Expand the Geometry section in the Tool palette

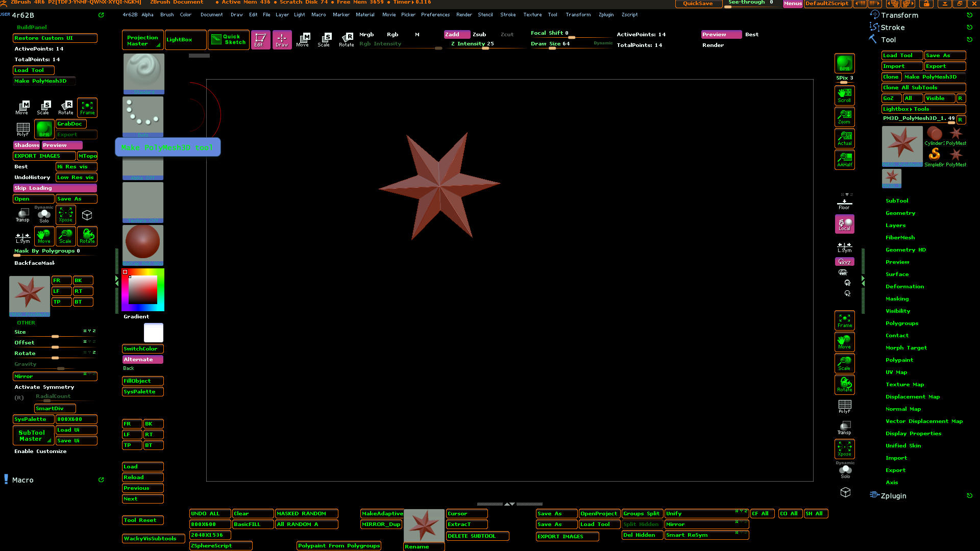pyautogui.click(x=900, y=213)
